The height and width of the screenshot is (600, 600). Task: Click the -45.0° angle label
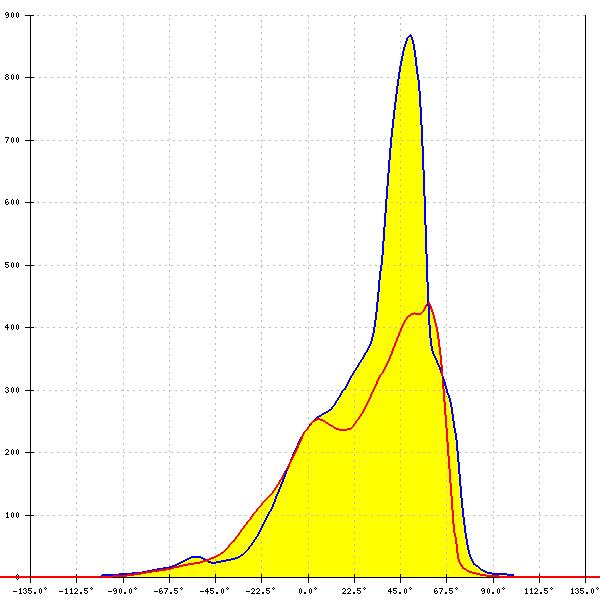coord(215,591)
